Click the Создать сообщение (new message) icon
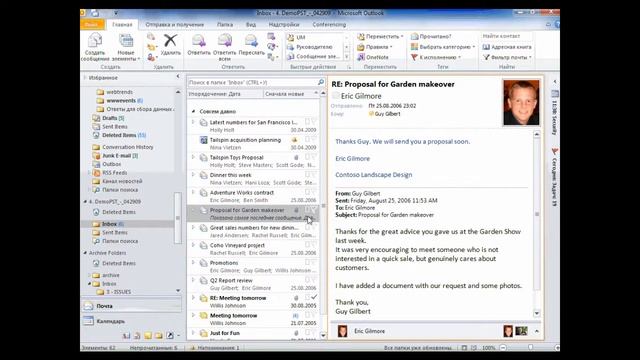640x360 pixels. 95,41
